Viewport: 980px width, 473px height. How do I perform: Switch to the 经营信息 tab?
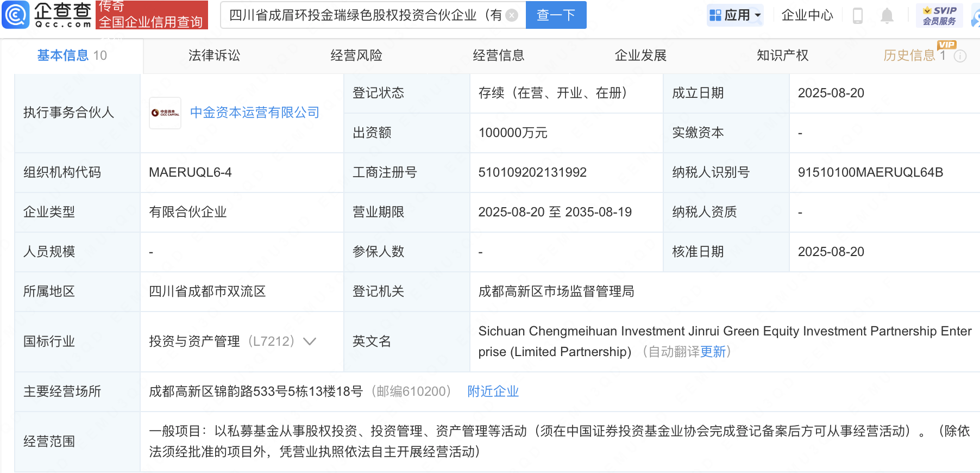click(499, 55)
